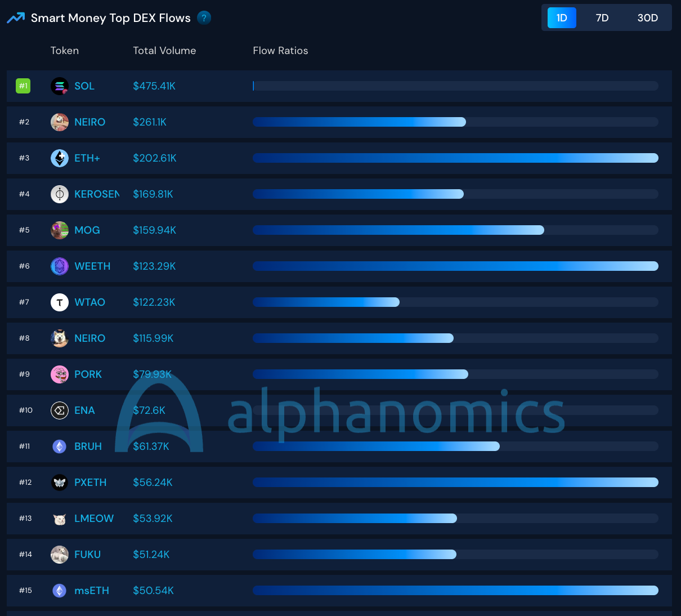Click the NEIRO logo in row #8
The width and height of the screenshot is (681, 616).
(60, 338)
